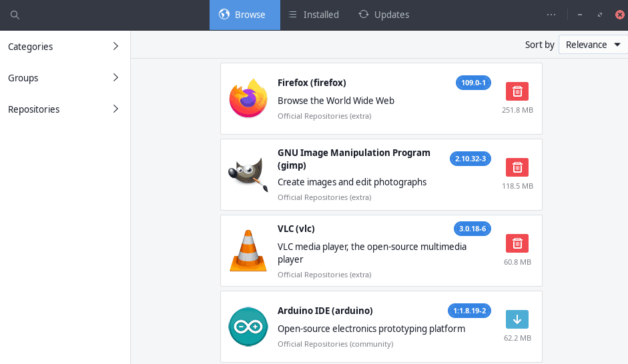Viewport: 628px width, 364px height.
Task: Open the VLC traffic cone icon
Action: pyautogui.click(x=248, y=251)
